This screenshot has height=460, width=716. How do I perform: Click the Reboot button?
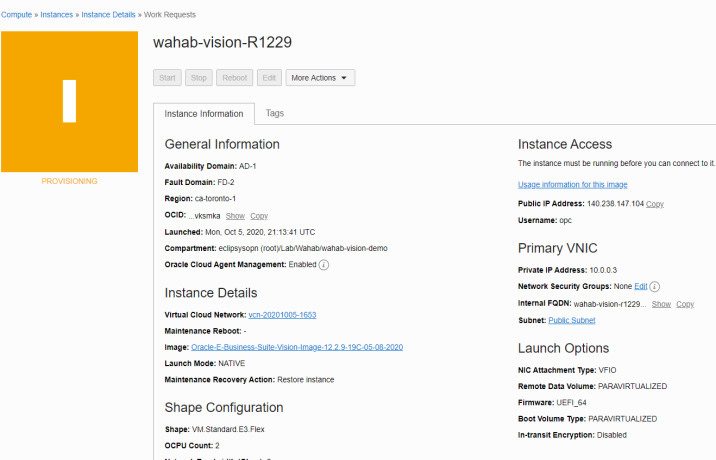(234, 78)
